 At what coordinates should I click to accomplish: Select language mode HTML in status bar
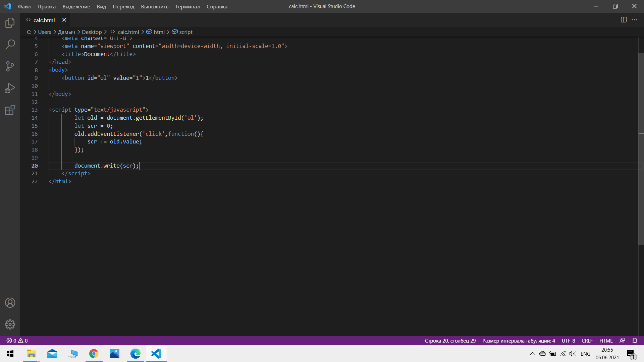[x=606, y=341]
